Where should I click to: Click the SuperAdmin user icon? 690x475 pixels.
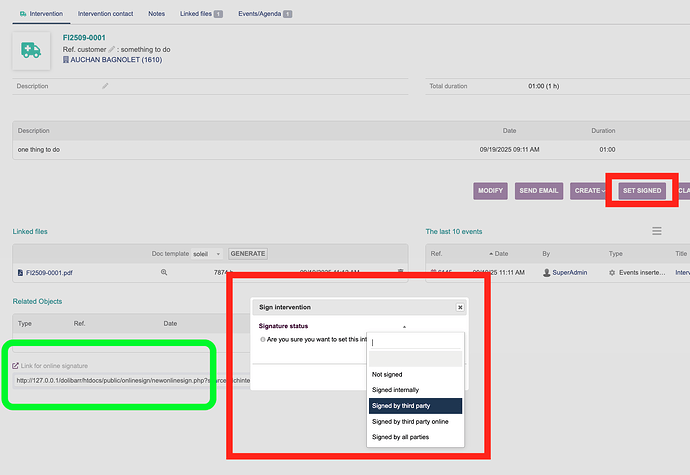coord(546,272)
